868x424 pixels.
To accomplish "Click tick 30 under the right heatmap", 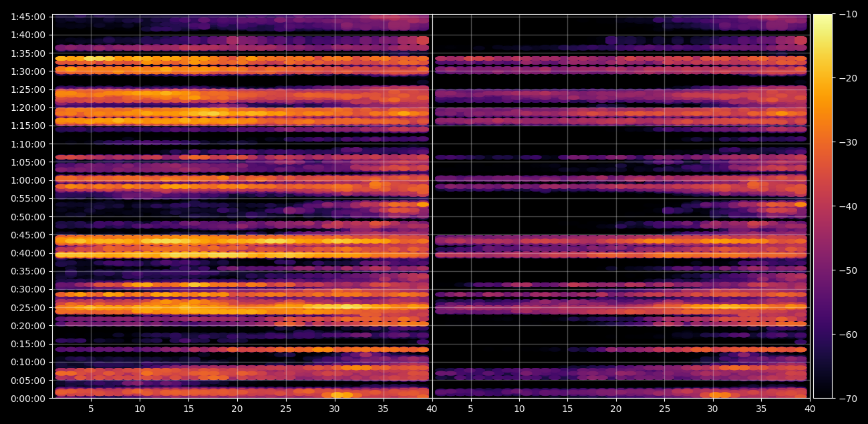I will click(x=713, y=409).
